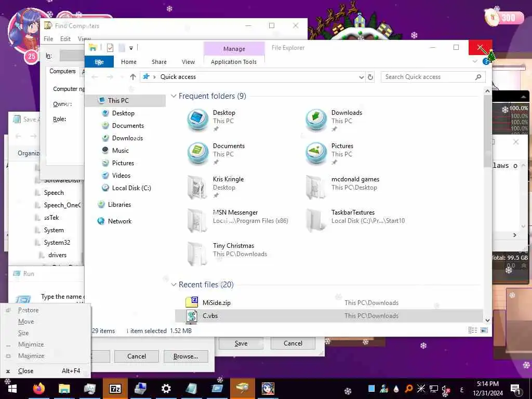Click Browse... button in Run dialog
Image resolution: width=532 pixels, height=399 pixels.
185,356
